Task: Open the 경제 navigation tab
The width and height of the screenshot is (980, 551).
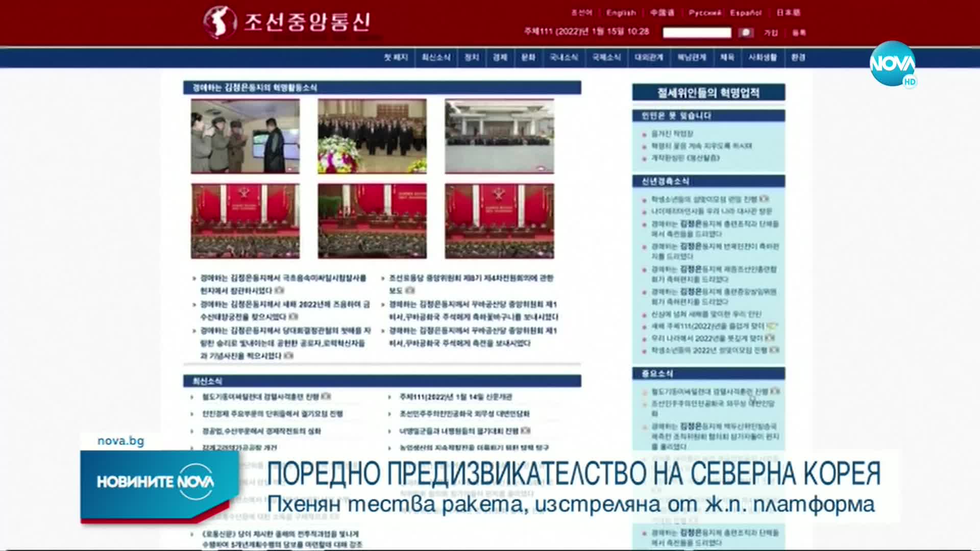Action: (500, 58)
